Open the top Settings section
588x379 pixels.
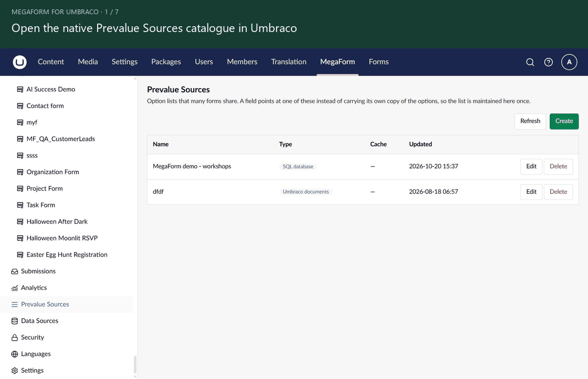pyautogui.click(x=124, y=61)
